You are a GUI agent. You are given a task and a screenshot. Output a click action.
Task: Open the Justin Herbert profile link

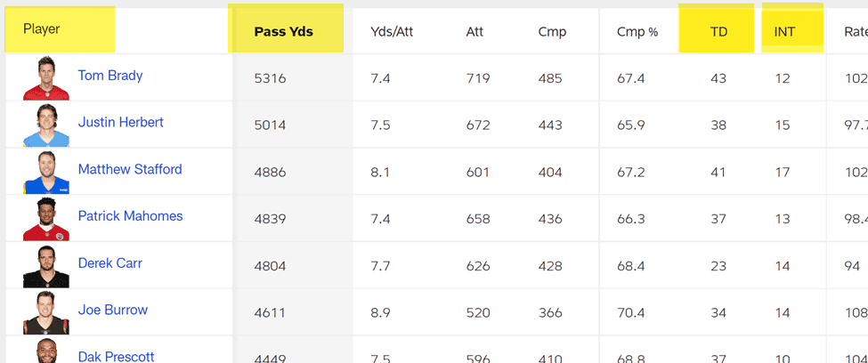tap(121, 122)
